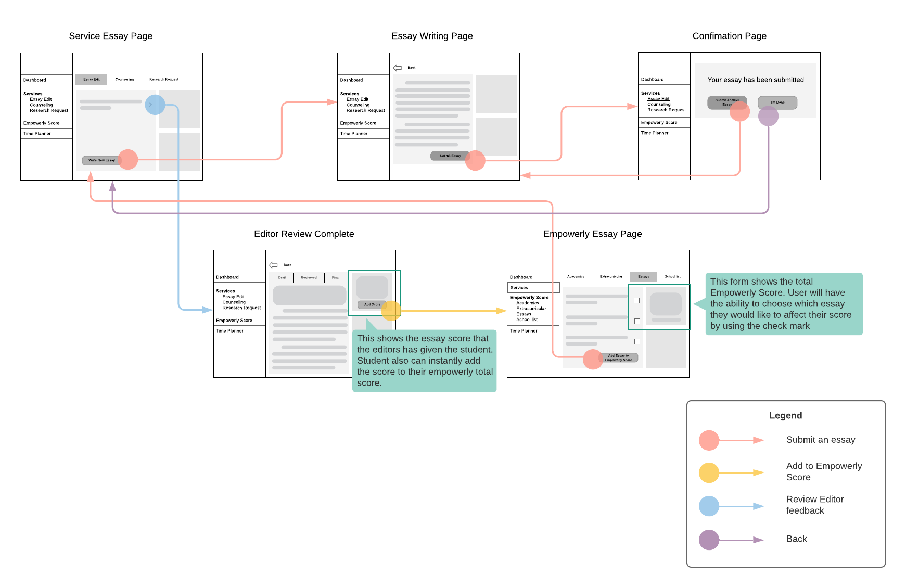Open Counseling in Essay Writing Page sidebar
The height and width of the screenshot is (588, 906).
(358, 105)
